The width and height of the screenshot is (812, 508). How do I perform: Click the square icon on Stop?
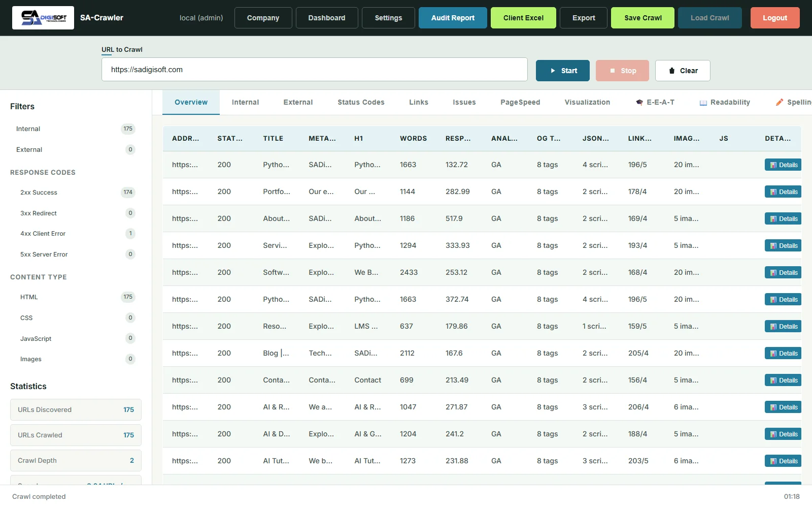pos(613,71)
